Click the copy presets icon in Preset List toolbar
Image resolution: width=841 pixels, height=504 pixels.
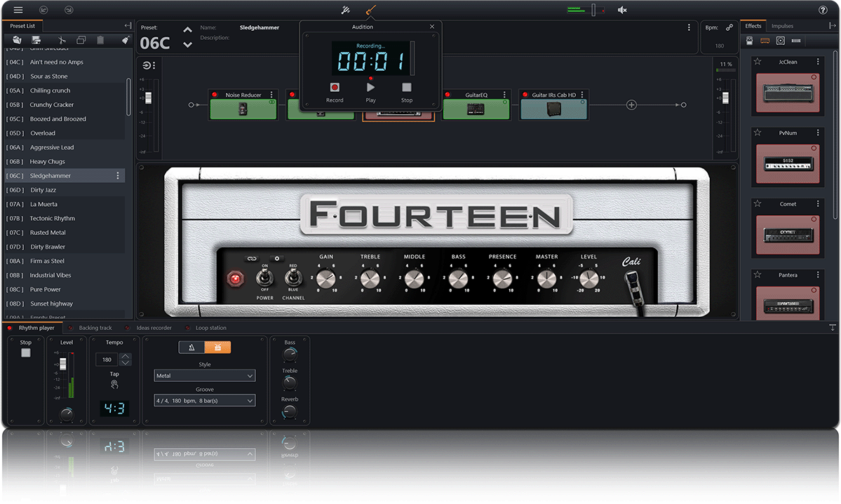(81, 41)
